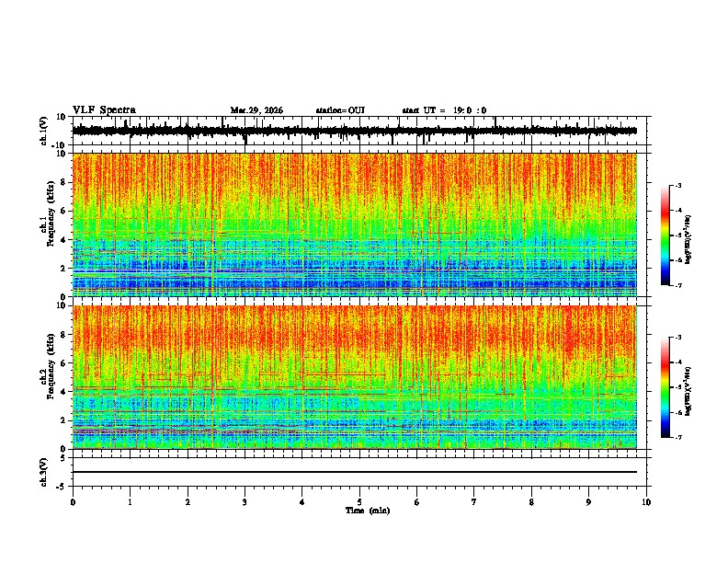728x563 pixels.
Task: Click the log(PSD) label beside the ch.2 color bar
Action: pyautogui.click(x=688, y=391)
